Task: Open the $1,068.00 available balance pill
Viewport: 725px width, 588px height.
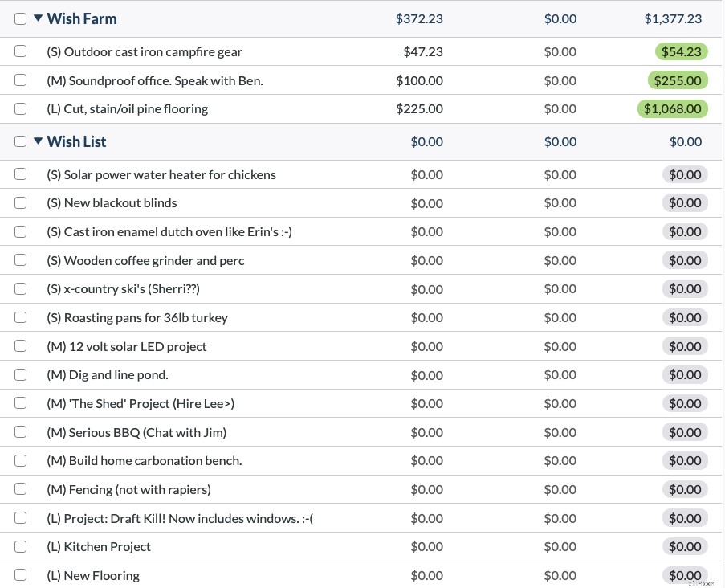Action: [x=673, y=108]
